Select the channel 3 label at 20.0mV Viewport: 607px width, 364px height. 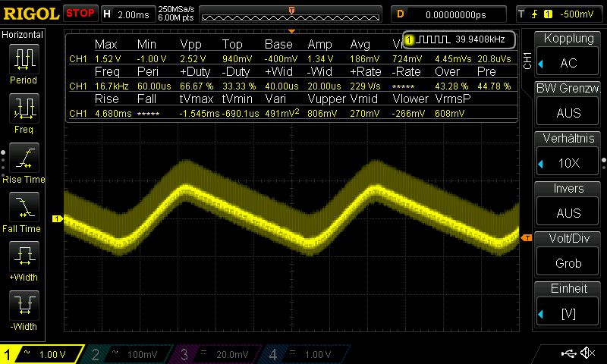pyautogui.click(x=216, y=354)
